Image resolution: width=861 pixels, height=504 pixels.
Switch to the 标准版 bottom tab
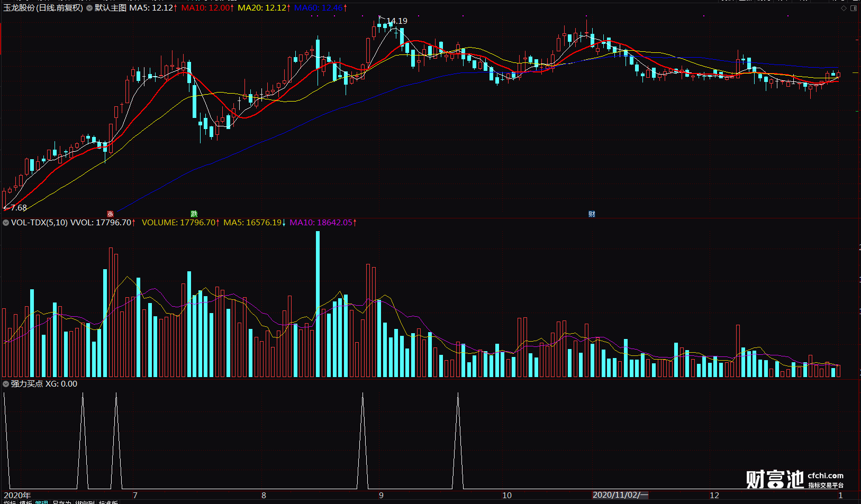click(x=108, y=502)
